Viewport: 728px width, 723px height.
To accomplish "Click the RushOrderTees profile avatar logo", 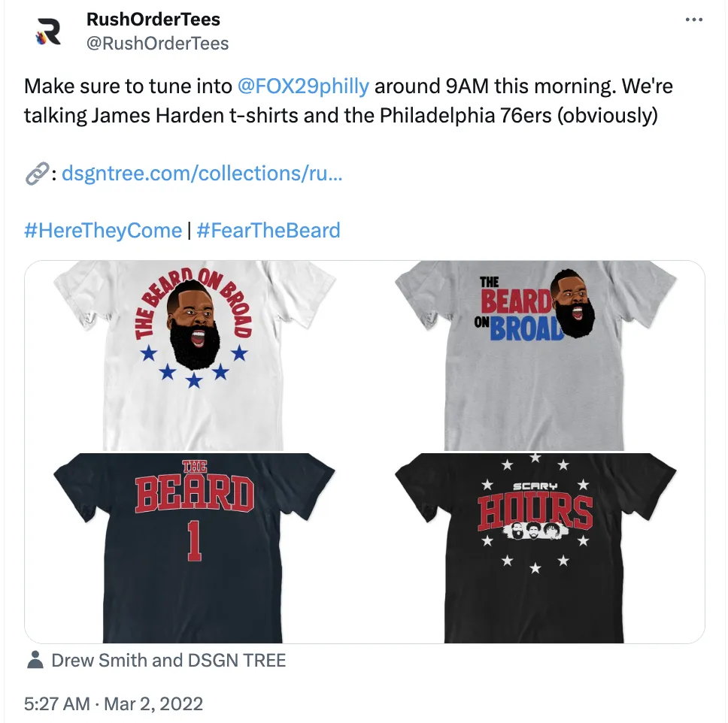I will 49,32.
